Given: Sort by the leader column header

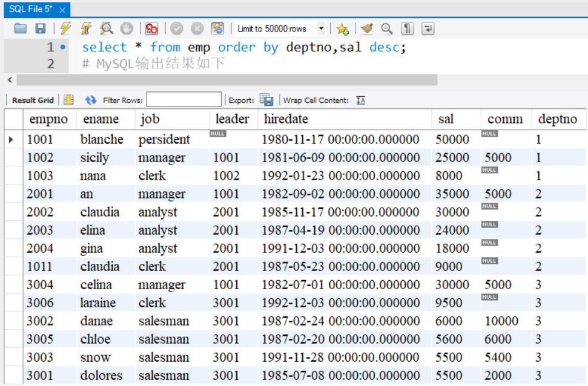Looking at the screenshot, I should coord(232,119).
